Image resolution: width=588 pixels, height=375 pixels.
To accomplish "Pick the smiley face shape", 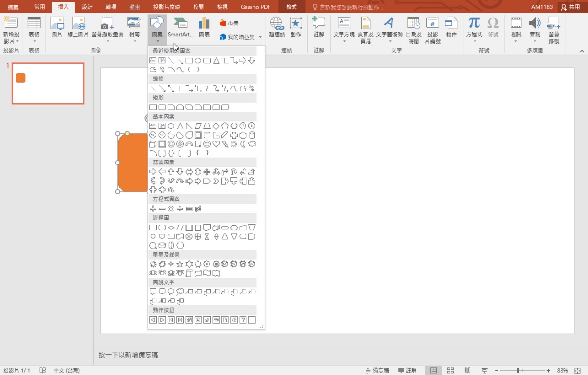I will coord(207,144).
